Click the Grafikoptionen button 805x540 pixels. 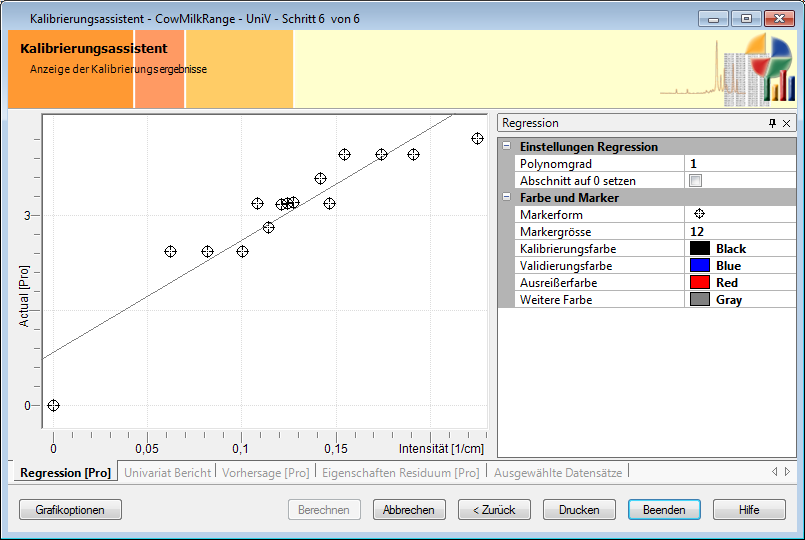(x=70, y=510)
